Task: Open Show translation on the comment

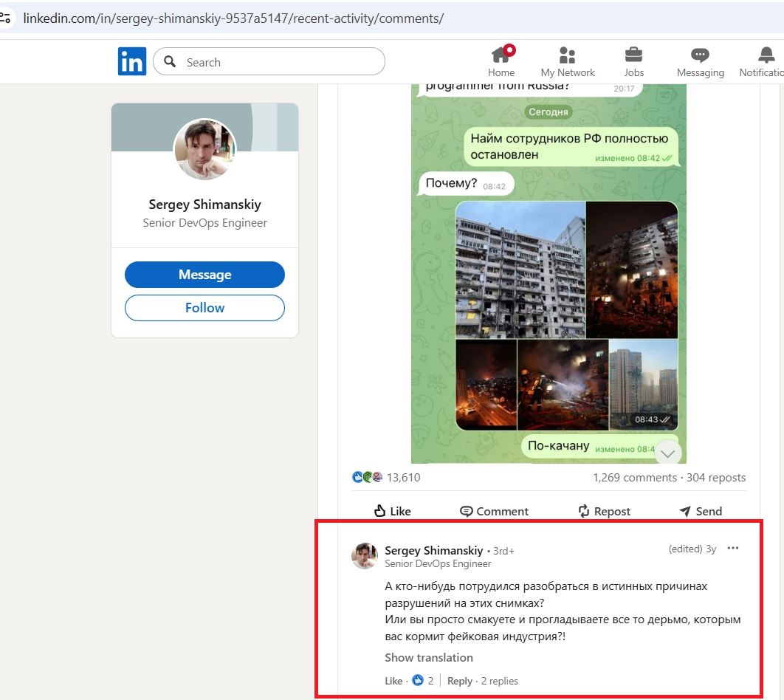Action: [428, 657]
